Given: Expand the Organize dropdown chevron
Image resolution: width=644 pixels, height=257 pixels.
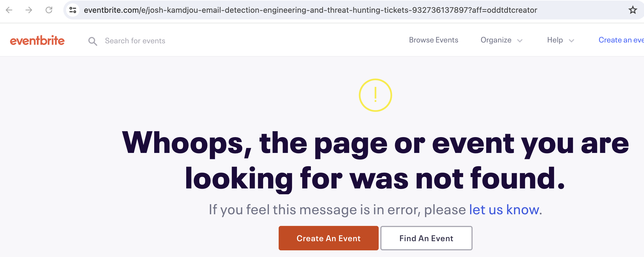Looking at the screenshot, I should (520, 41).
